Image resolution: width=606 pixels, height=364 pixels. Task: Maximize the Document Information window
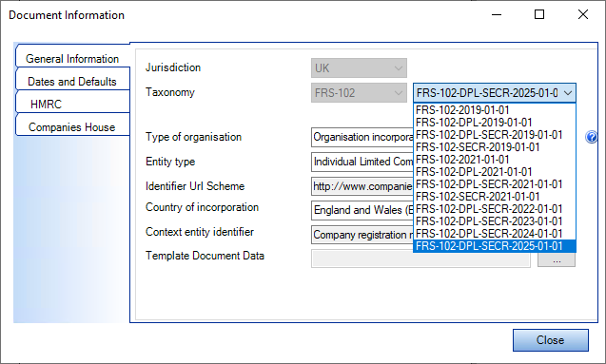[539, 14]
